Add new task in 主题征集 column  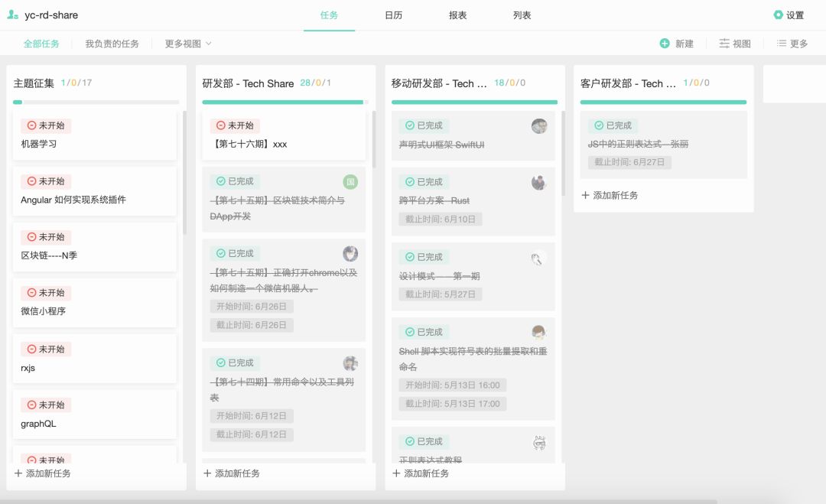point(43,473)
